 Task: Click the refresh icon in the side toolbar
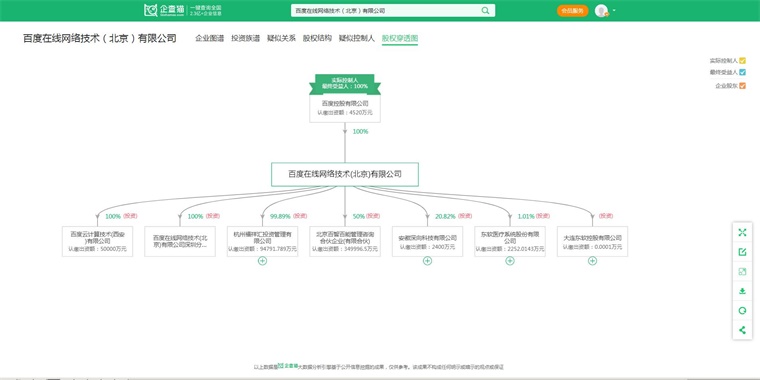coord(742,311)
